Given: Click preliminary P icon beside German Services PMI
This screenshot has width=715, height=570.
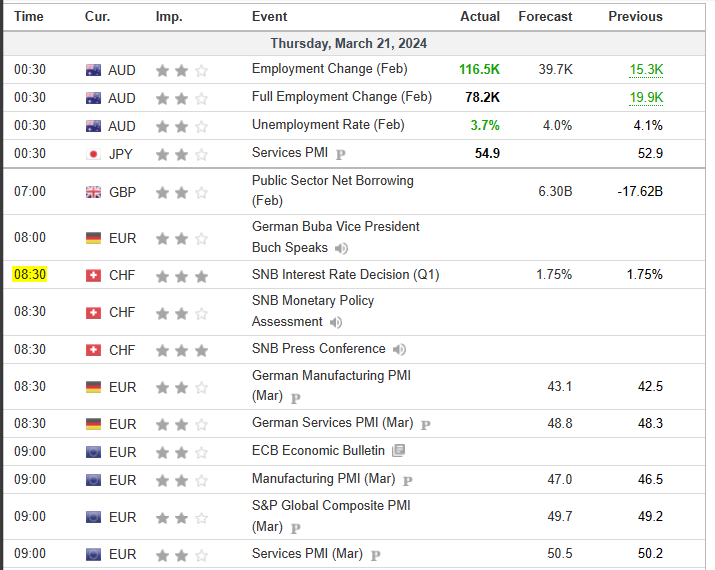Looking at the screenshot, I should [426, 424].
